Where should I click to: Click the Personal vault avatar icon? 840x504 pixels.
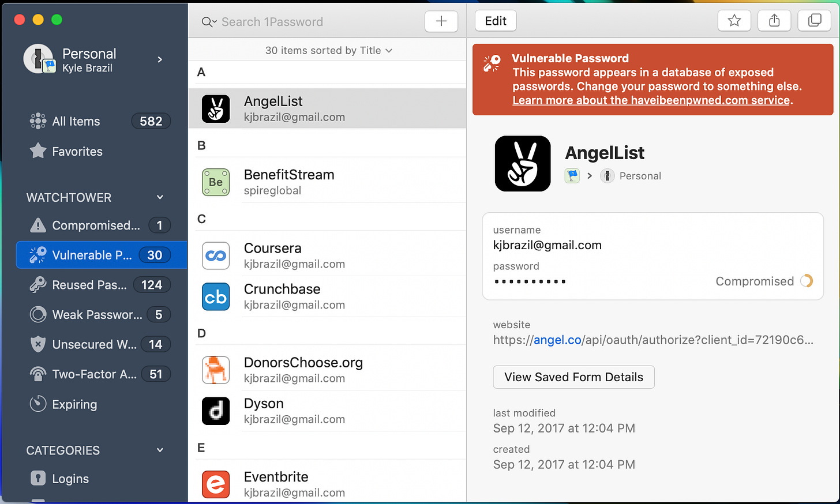tap(39, 59)
